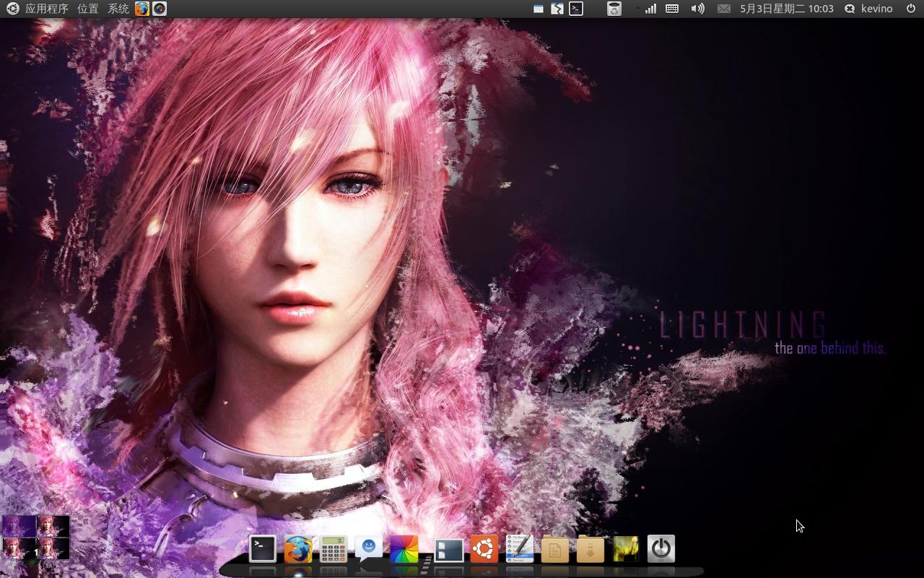Click the orange Ubuntu logo dock icon
Viewport: 924px width, 578px height.
coord(484,549)
